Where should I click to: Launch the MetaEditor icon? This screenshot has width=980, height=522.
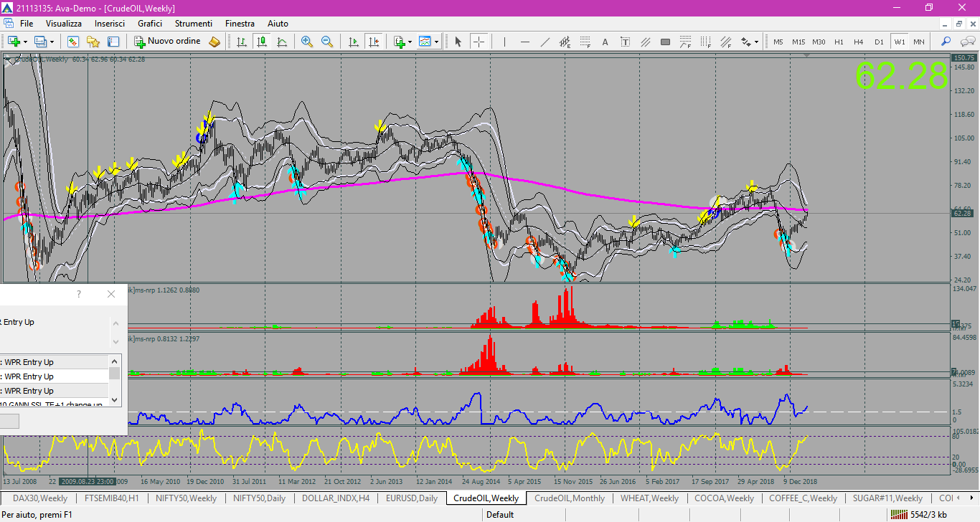pos(215,42)
